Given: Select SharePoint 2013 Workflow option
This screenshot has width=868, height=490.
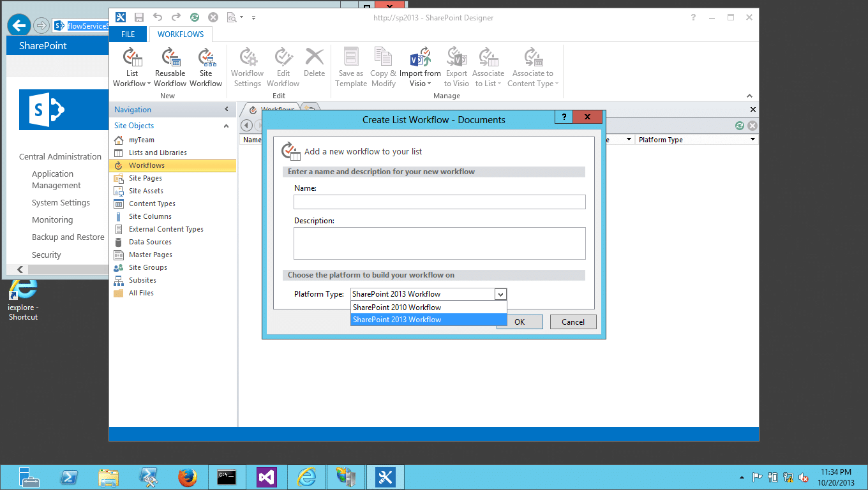Looking at the screenshot, I should click(428, 320).
